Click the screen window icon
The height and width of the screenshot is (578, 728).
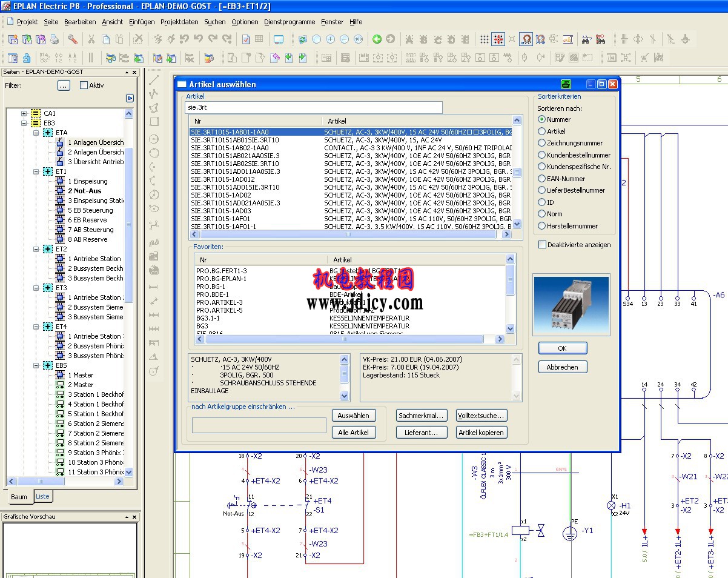[x=279, y=39]
